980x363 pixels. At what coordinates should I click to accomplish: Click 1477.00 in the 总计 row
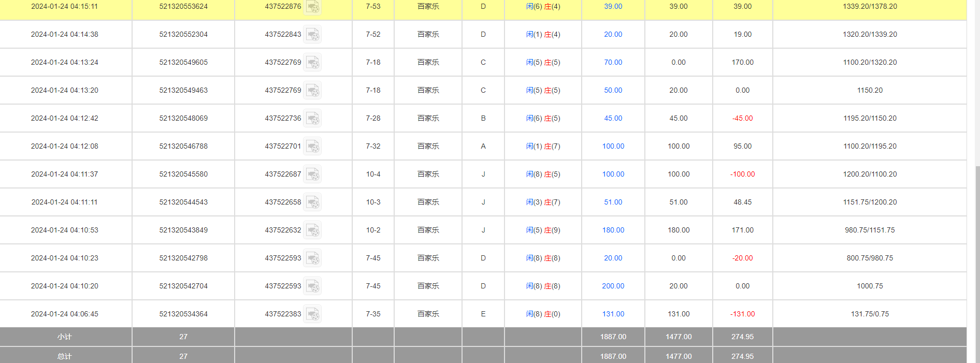pyautogui.click(x=679, y=356)
